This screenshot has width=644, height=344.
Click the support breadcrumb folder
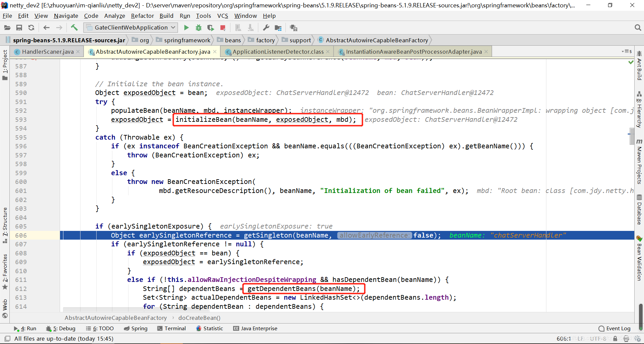point(297,40)
